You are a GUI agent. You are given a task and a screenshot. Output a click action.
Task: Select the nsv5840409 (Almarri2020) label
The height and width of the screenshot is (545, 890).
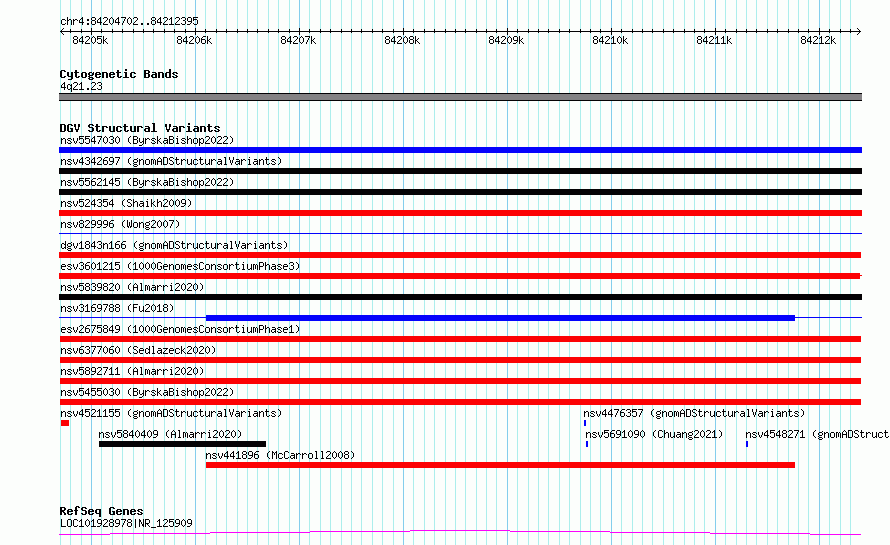click(170, 434)
